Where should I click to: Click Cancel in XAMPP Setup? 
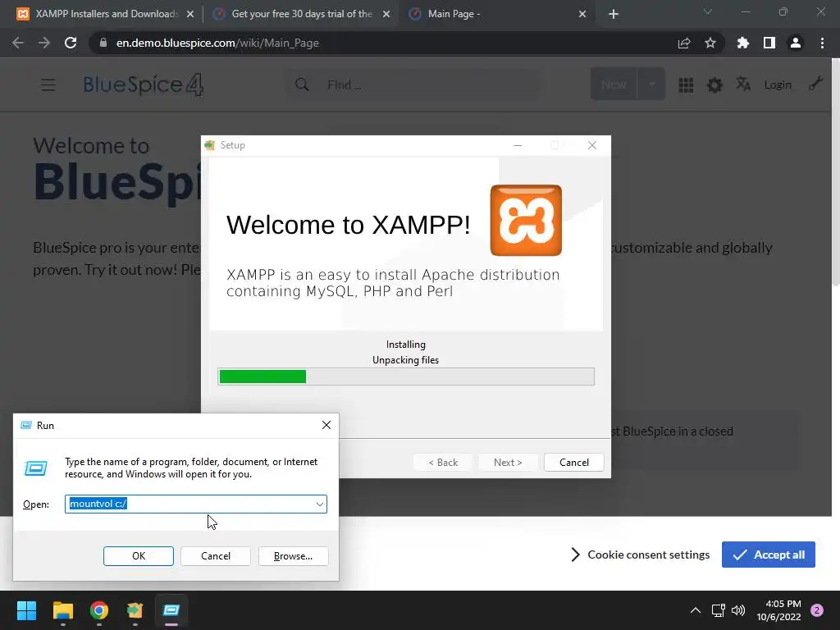[x=573, y=463]
